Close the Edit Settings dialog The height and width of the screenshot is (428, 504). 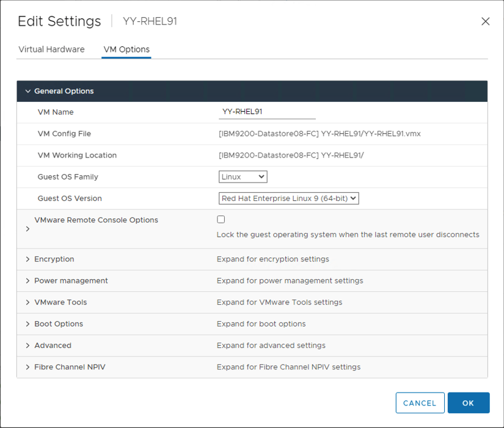click(x=485, y=21)
